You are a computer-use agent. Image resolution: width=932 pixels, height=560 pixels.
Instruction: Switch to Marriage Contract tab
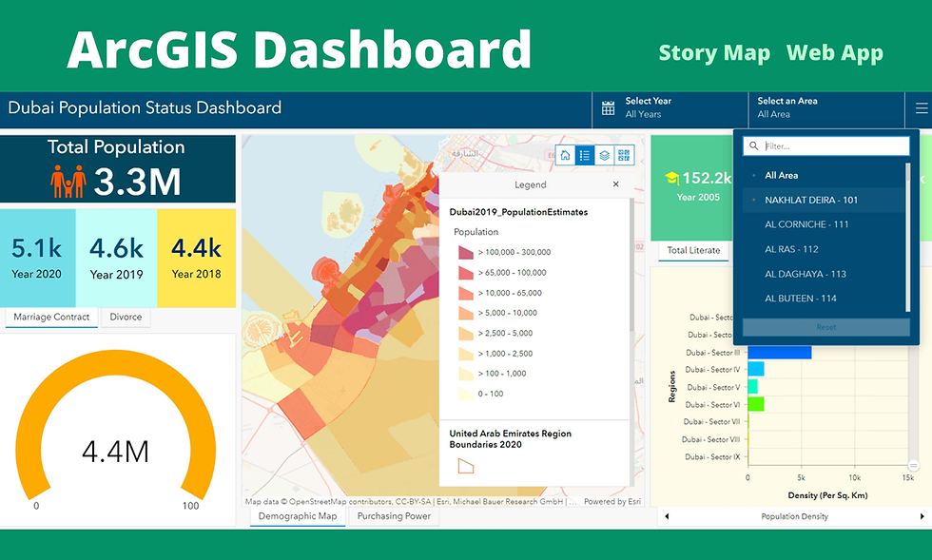pyautogui.click(x=51, y=317)
